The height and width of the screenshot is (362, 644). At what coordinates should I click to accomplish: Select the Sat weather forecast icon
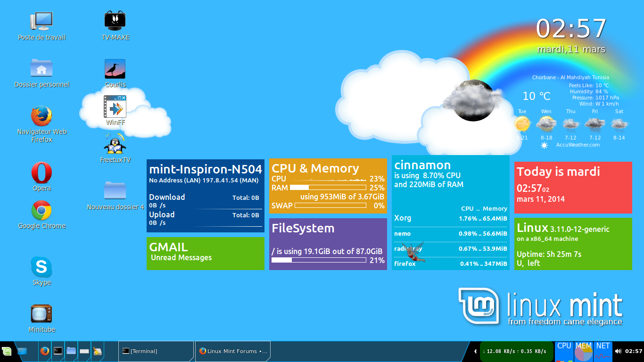click(x=619, y=124)
